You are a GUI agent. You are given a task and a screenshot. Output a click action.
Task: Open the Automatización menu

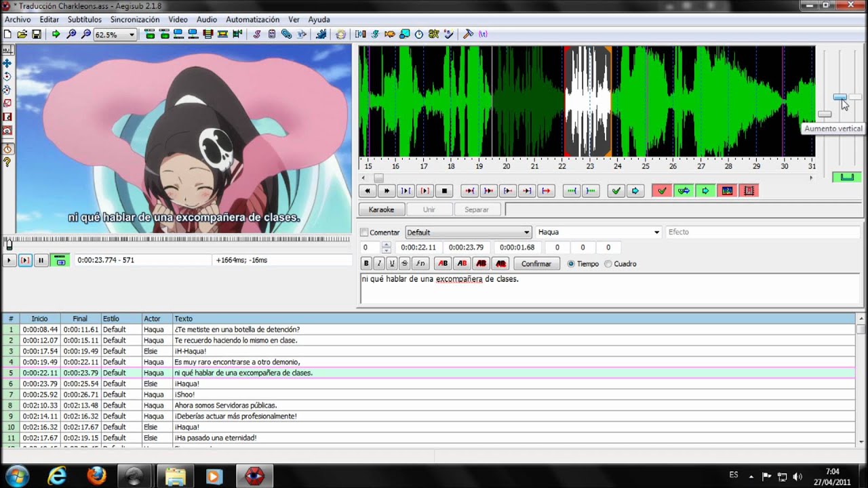tap(252, 20)
